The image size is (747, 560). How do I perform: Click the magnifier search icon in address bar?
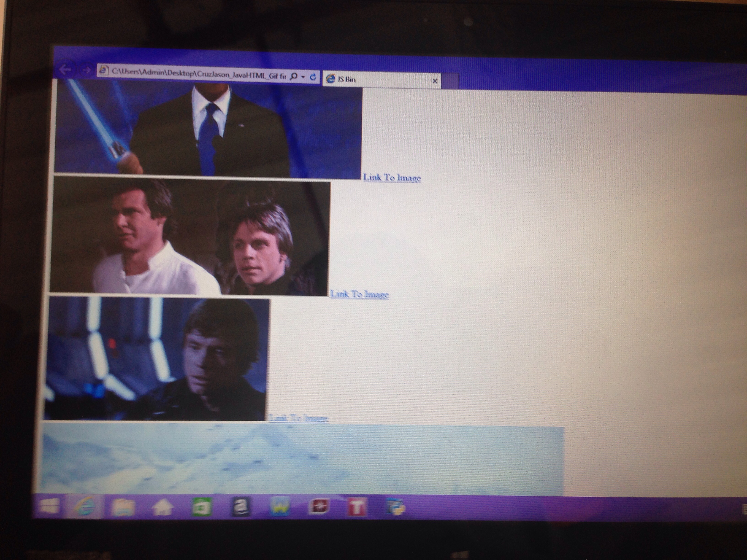pos(294,77)
